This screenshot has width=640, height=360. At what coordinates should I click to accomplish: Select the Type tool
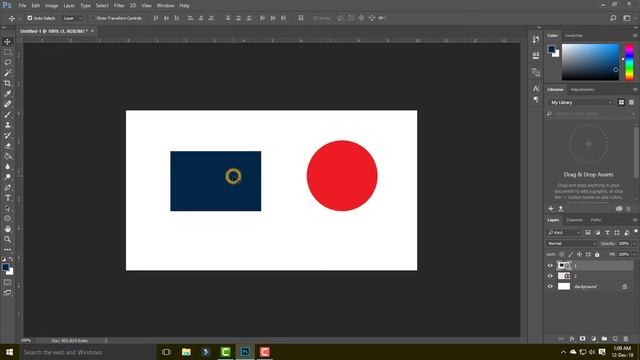click(x=7, y=198)
